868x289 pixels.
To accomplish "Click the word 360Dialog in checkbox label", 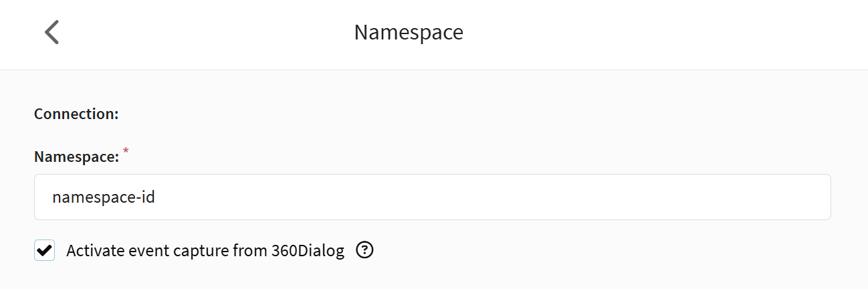I will 308,251.
